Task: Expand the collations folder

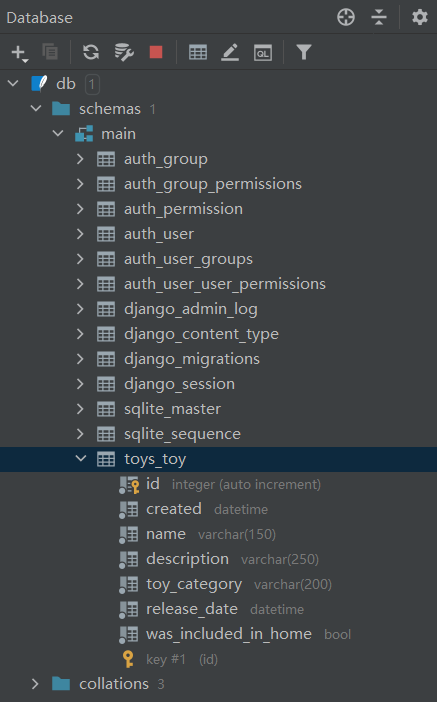Action: (35, 684)
